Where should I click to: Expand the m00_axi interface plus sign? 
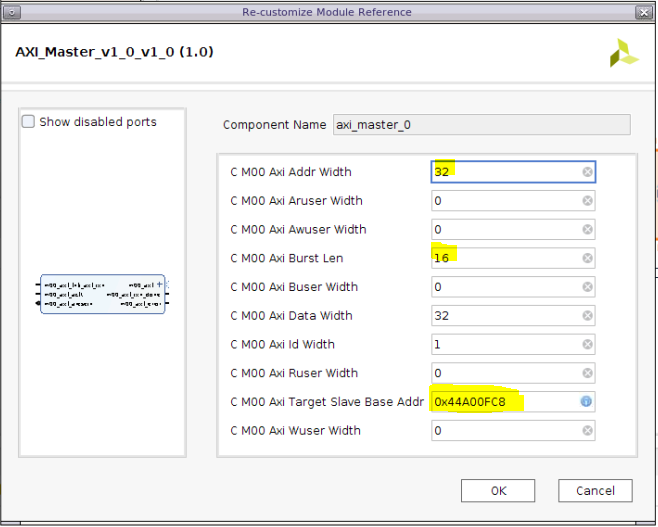click(159, 285)
